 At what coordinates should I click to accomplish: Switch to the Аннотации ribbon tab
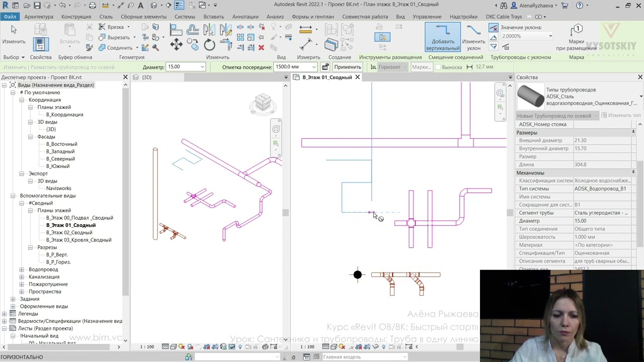coord(245,17)
